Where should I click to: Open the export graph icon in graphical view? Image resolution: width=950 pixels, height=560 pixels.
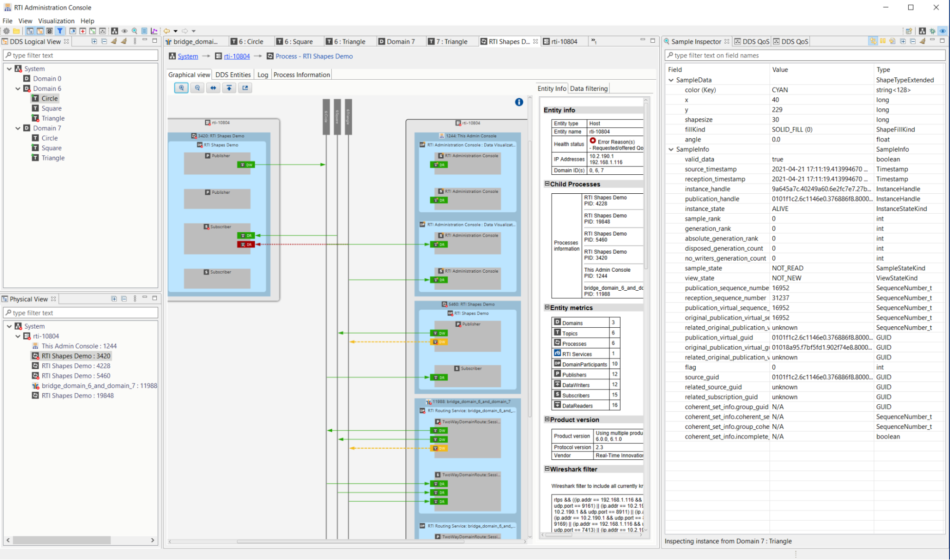pos(245,88)
